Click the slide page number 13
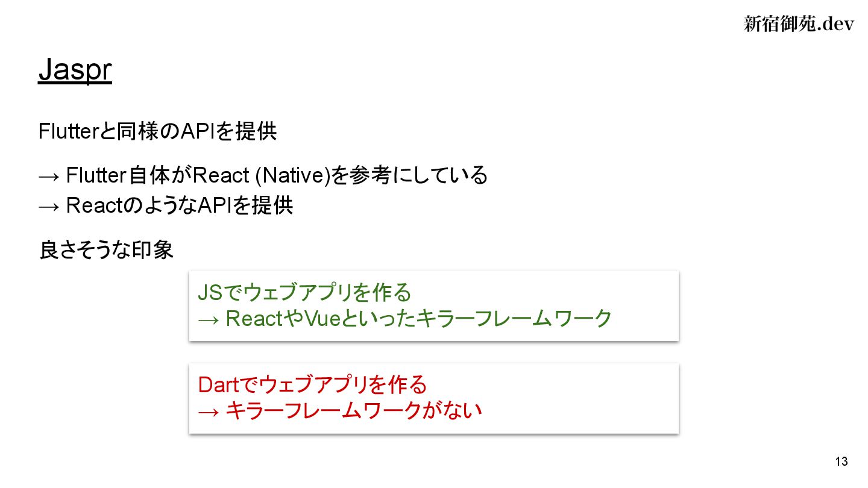 tap(841, 462)
